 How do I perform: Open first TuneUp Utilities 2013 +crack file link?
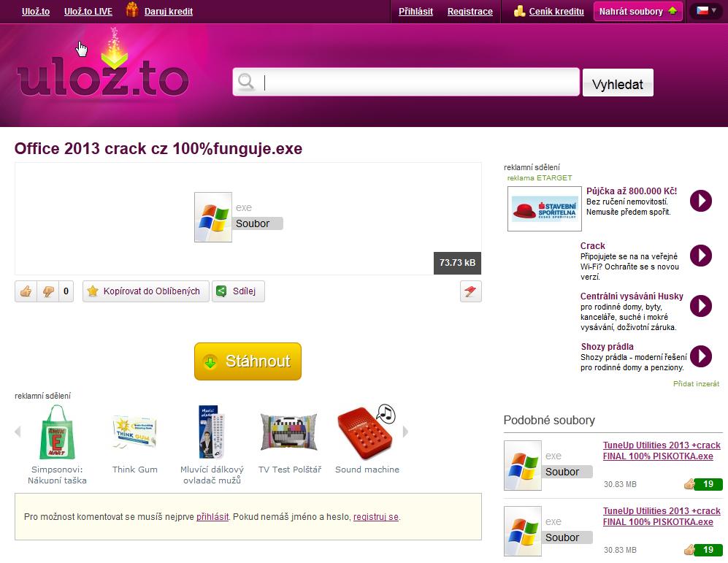[x=662, y=451]
